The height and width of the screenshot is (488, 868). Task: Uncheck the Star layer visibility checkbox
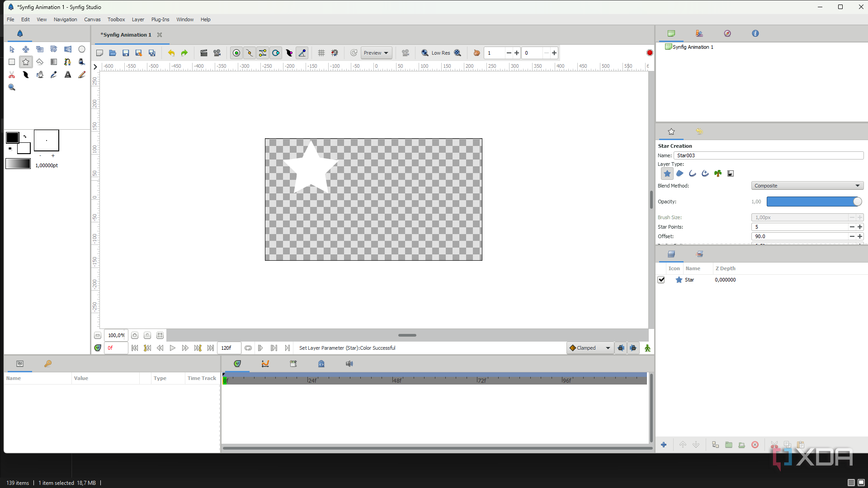661,280
